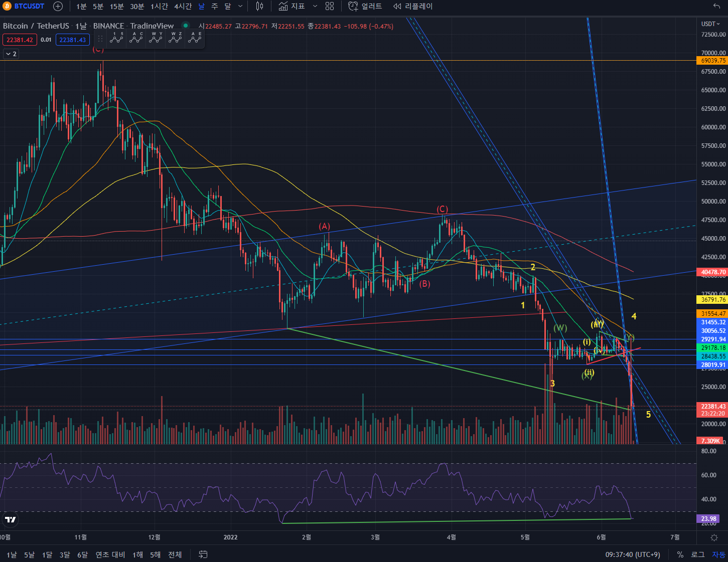Click the 2022 time axis label

click(x=230, y=537)
